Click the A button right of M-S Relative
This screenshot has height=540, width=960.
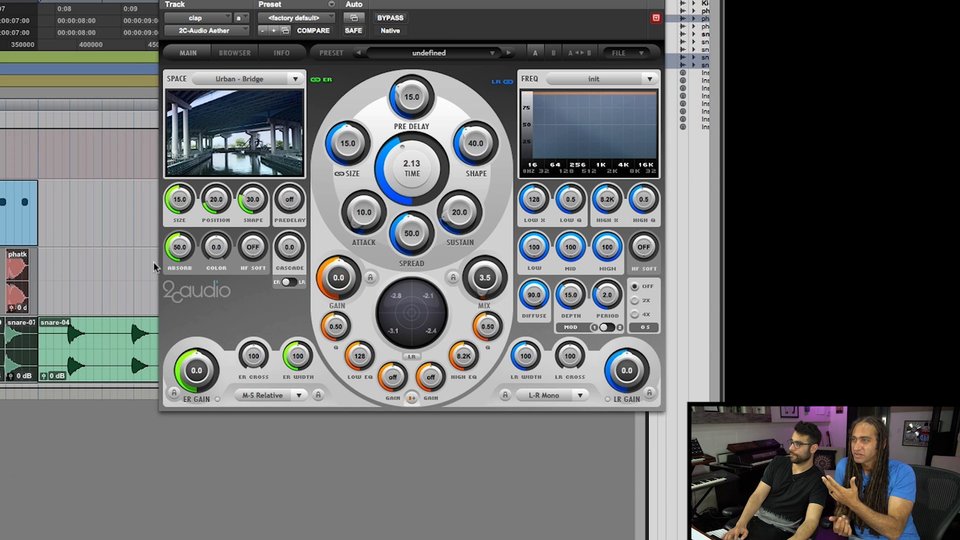pyautogui.click(x=318, y=395)
